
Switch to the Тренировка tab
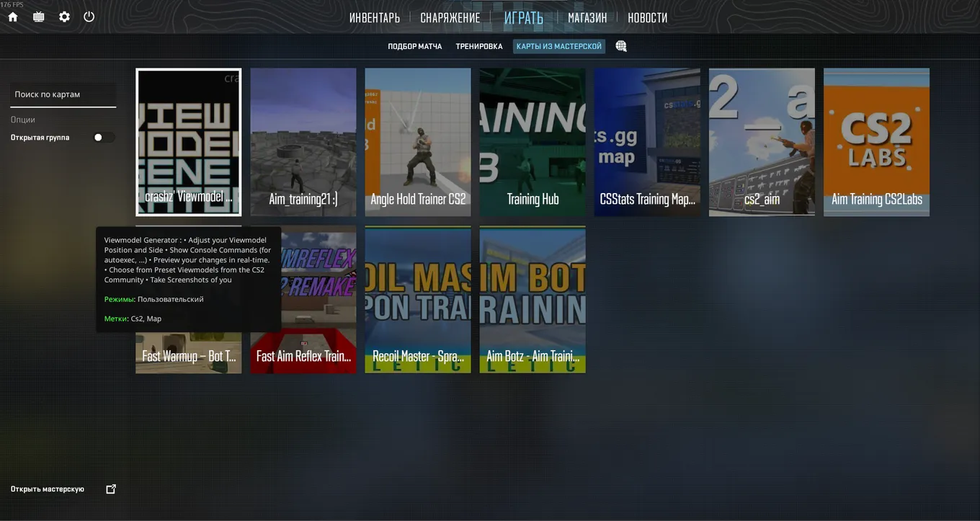pos(479,46)
